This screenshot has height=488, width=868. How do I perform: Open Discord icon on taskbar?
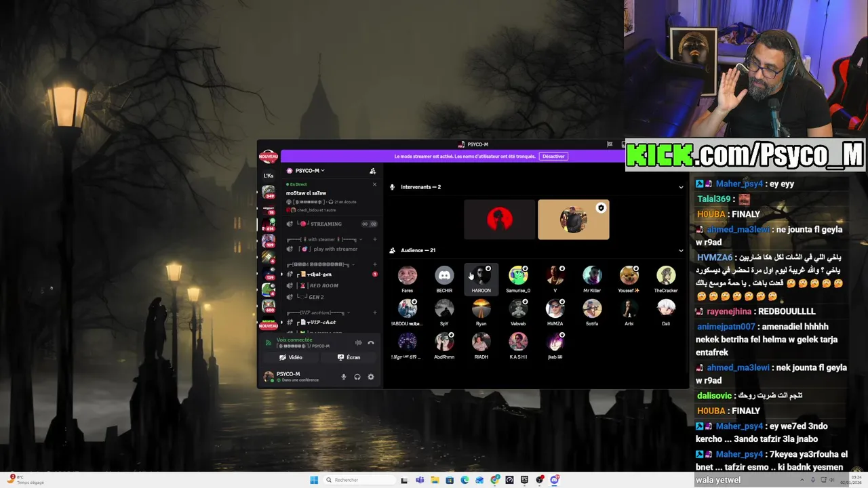pyautogui.click(x=555, y=480)
